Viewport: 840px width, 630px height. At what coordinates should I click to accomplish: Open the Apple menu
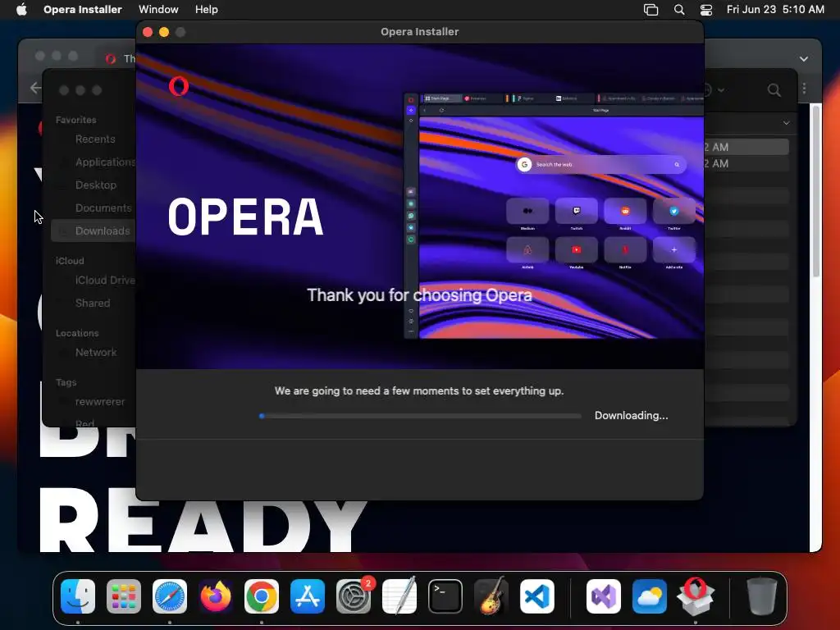(21, 9)
